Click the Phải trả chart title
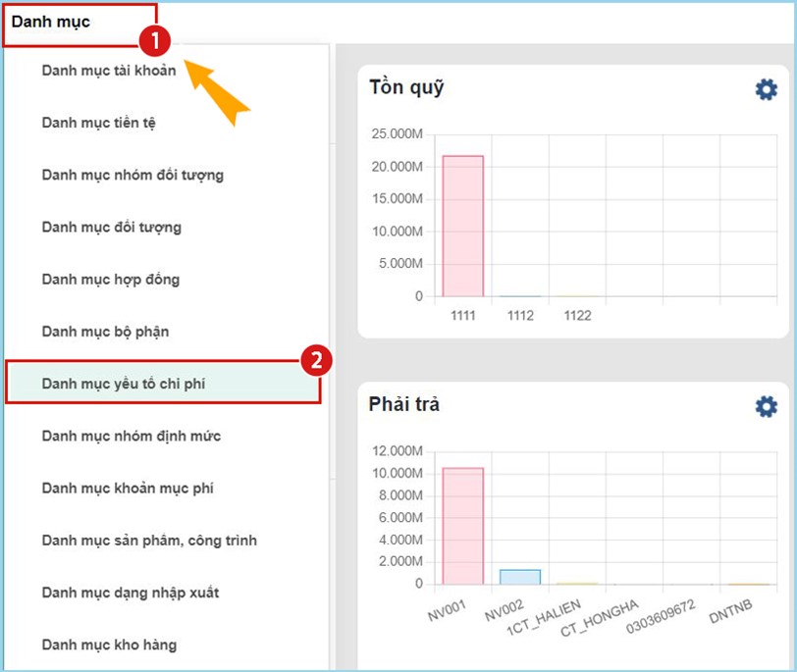Viewport: 797px width, 672px height. tap(403, 404)
